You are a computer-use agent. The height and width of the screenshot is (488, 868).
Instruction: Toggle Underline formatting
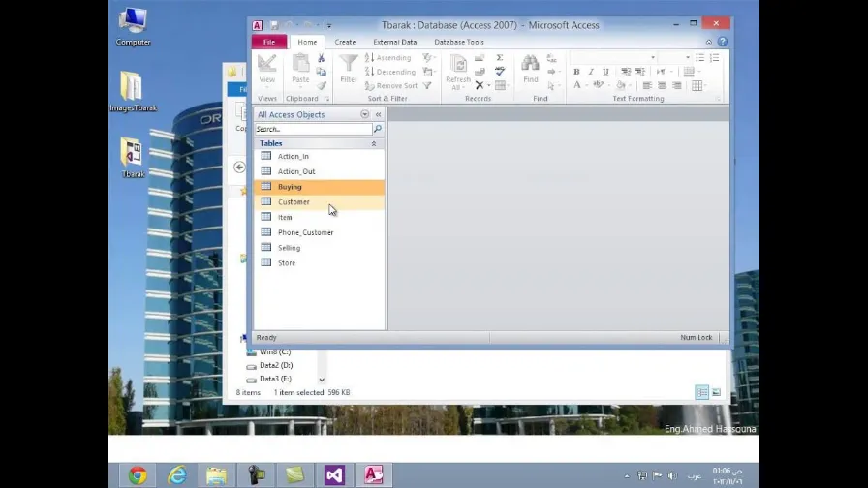[x=605, y=72]
